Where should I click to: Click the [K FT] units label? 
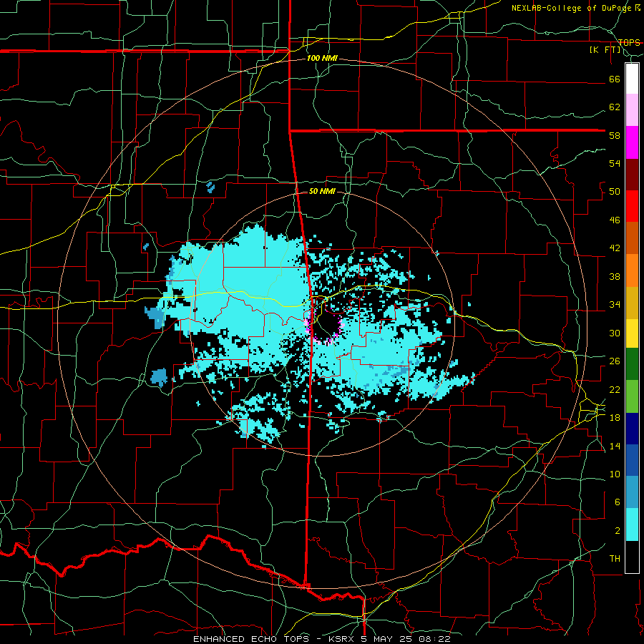point(605,50)
